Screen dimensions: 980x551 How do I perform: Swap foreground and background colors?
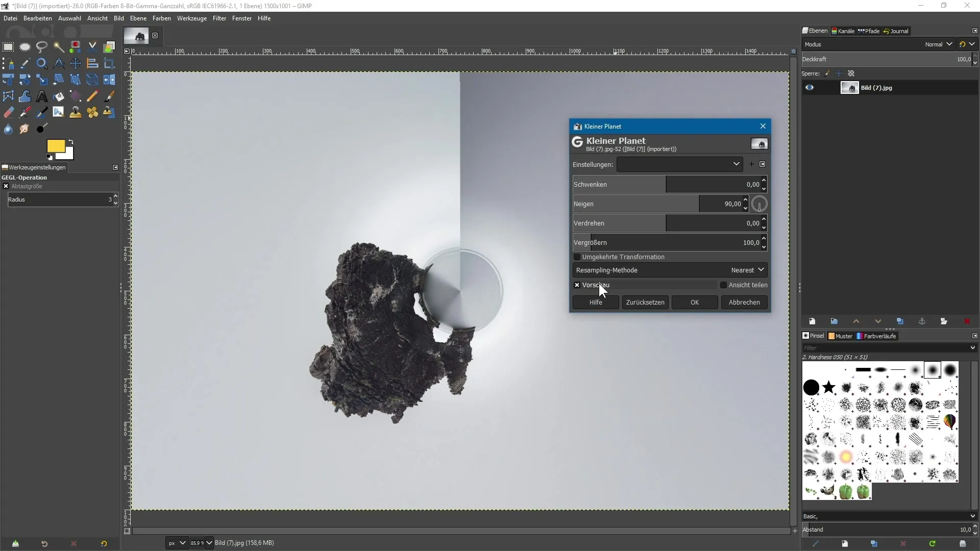click(71, 142)
